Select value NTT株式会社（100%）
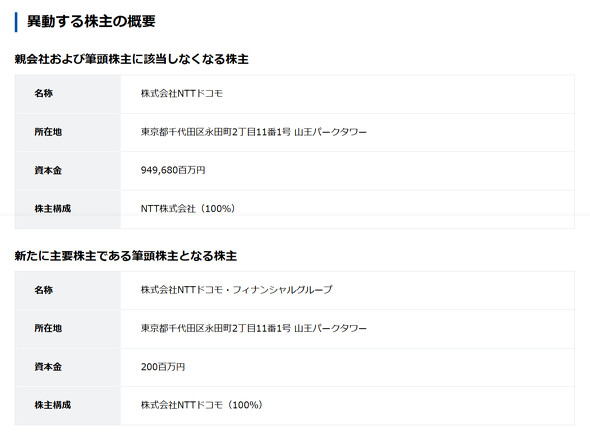This screenshot has width=590, height=444. point(188,209)
